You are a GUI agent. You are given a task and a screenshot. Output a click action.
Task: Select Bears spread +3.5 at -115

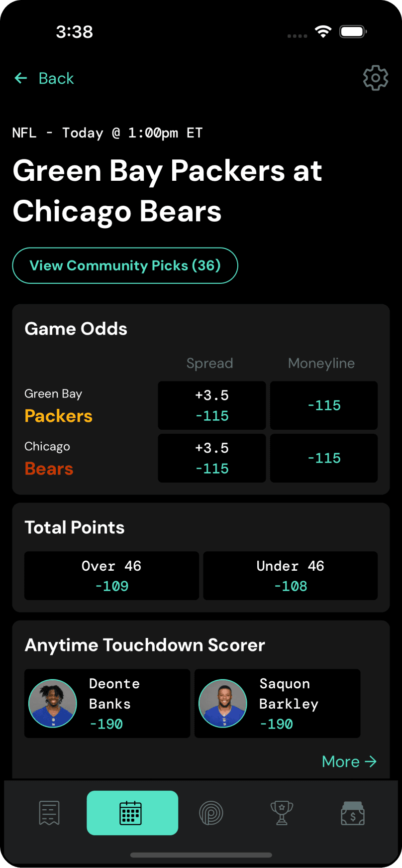211,458
